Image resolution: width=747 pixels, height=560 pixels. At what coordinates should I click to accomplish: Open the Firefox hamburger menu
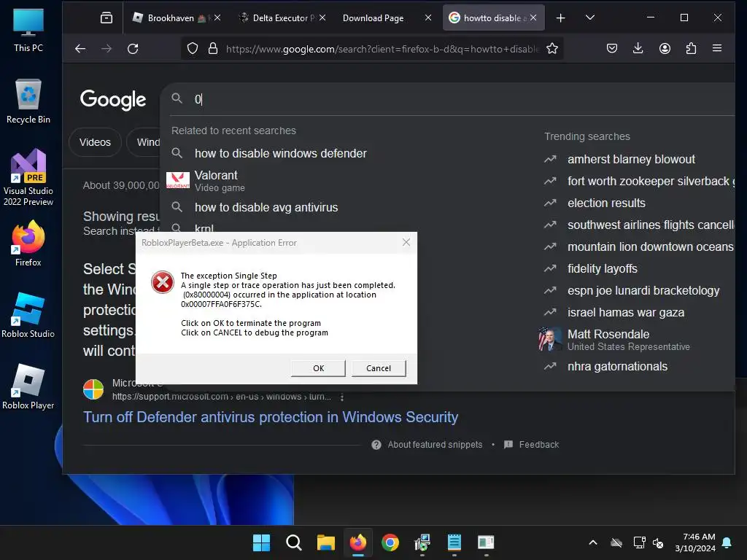tap(717, 49)
